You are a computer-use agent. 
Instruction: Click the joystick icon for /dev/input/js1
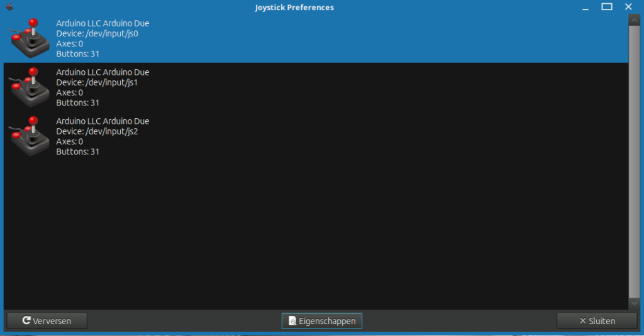(30, 87)
